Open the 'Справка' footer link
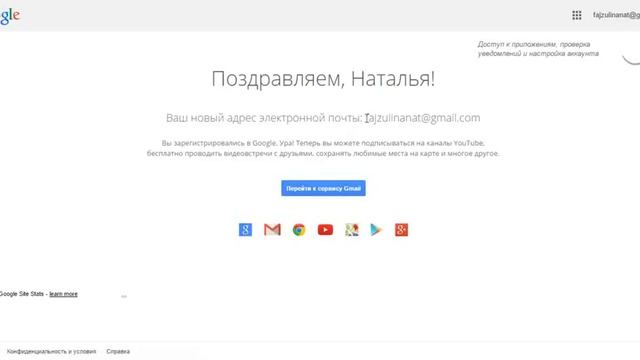This screenshot has height=360, width=640. (118, 351)
